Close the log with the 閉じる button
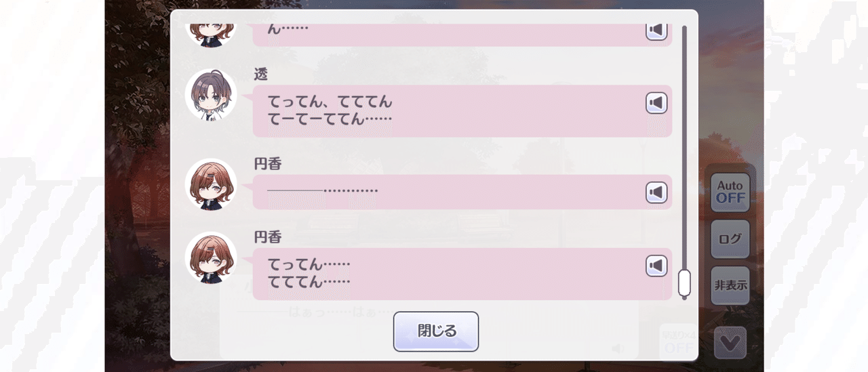 click(436, 331)
